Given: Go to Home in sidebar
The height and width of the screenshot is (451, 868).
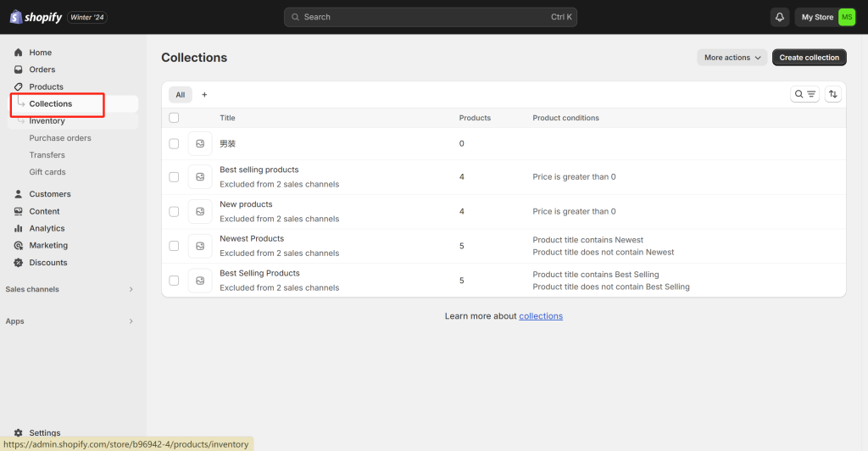Looking at the screenshot, I should point(41,53).
